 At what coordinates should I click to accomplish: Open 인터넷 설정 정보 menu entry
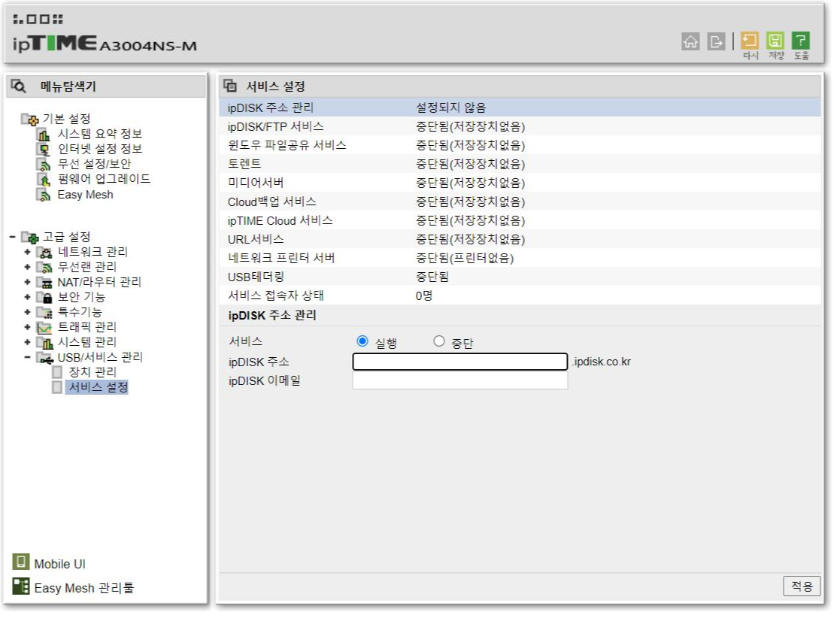(x=100, y=149)
